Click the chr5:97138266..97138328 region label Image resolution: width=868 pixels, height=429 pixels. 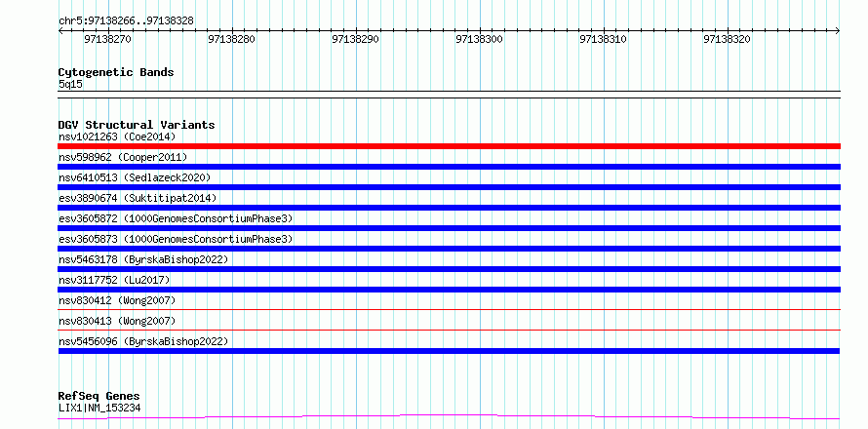126,21
